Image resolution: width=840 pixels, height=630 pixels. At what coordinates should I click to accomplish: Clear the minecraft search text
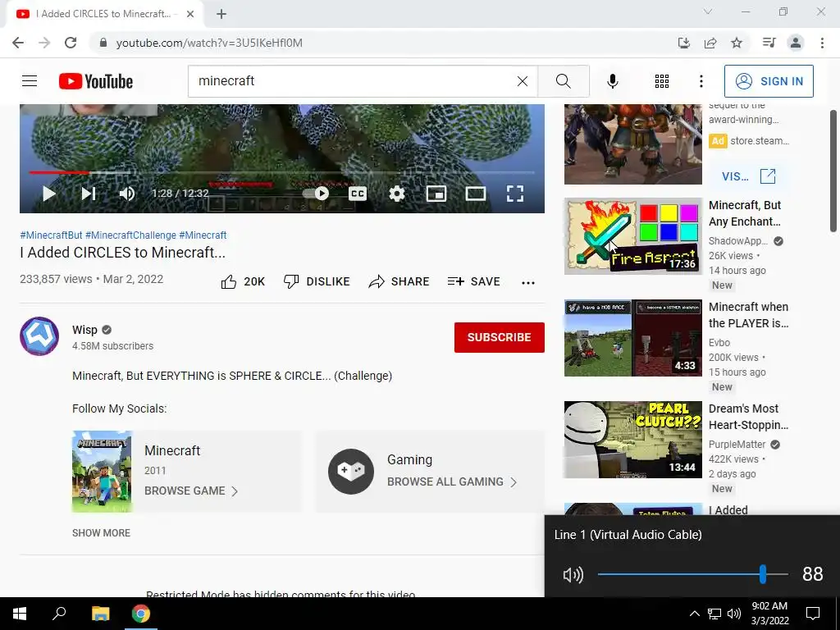(523, 81)
